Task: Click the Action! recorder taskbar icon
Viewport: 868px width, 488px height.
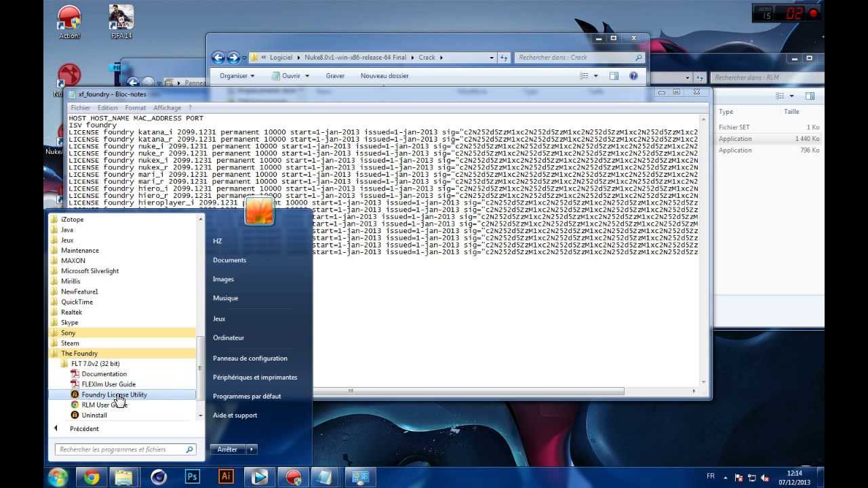Action: 293,477
